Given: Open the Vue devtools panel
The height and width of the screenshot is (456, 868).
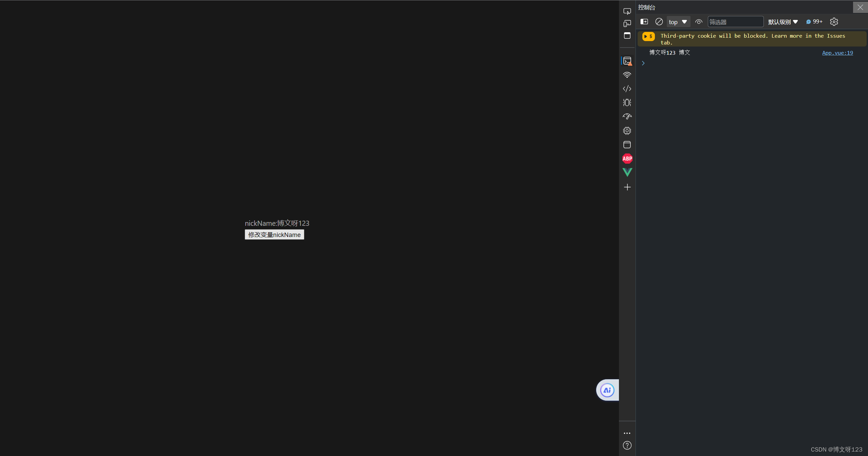Looking at the screenshot, I should tap(627, 172).
